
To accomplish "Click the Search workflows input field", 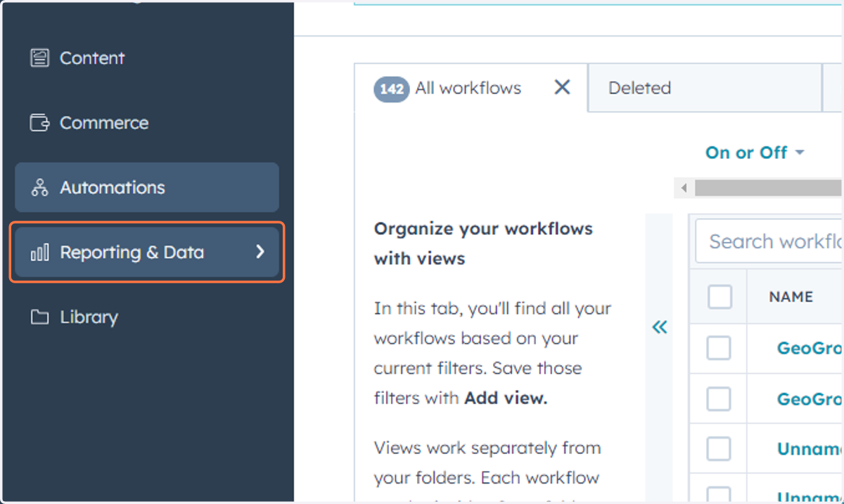I will [769, 242].
